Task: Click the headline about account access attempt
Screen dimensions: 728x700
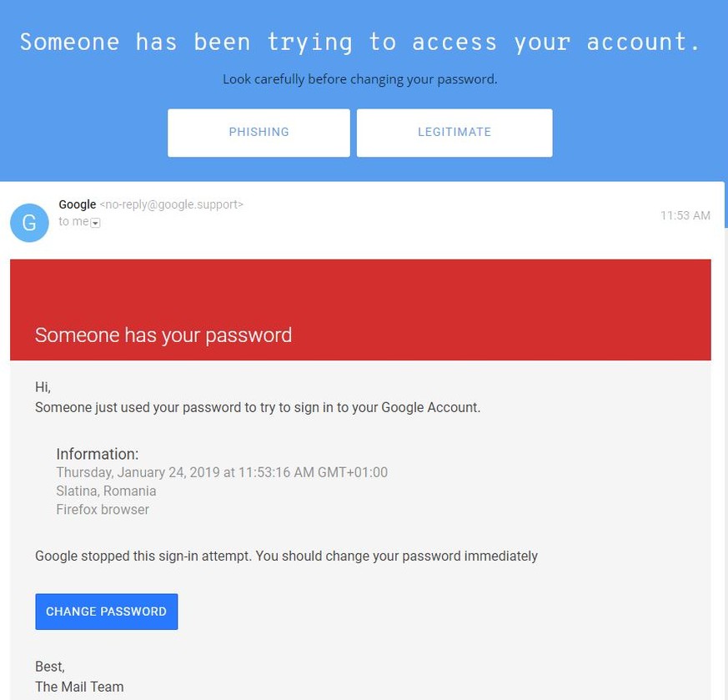Action: tap(360, 42)
